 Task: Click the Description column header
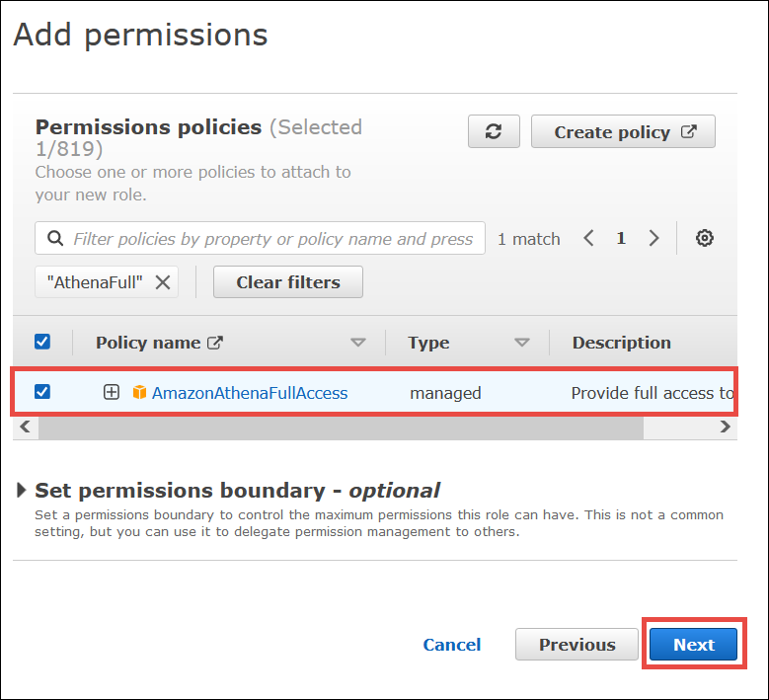click(621, 343)
